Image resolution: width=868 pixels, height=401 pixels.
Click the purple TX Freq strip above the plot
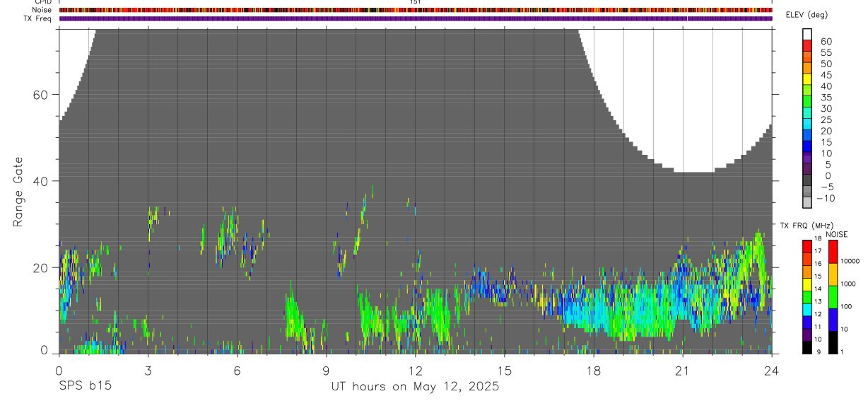pyautogui.click(x=416, y=18)
